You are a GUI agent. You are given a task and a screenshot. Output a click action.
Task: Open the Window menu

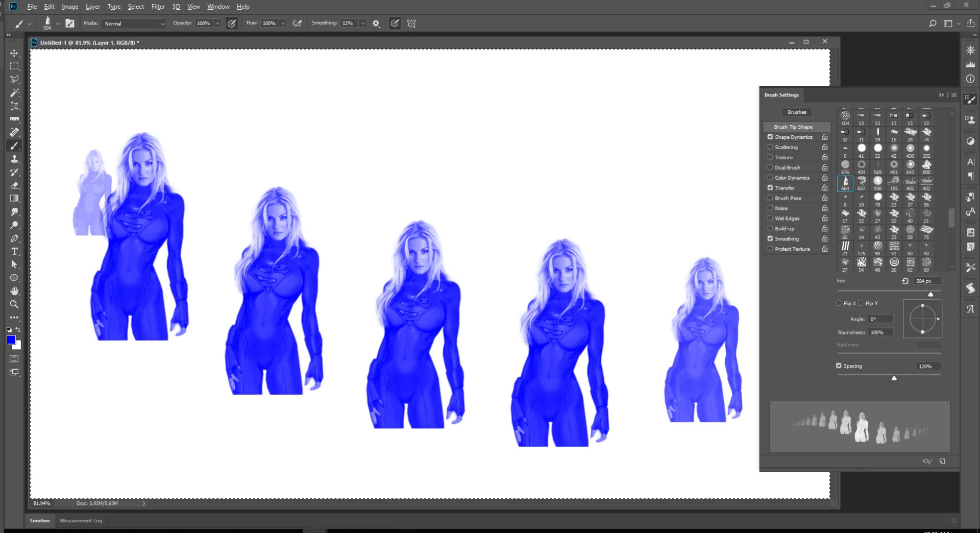218,7
